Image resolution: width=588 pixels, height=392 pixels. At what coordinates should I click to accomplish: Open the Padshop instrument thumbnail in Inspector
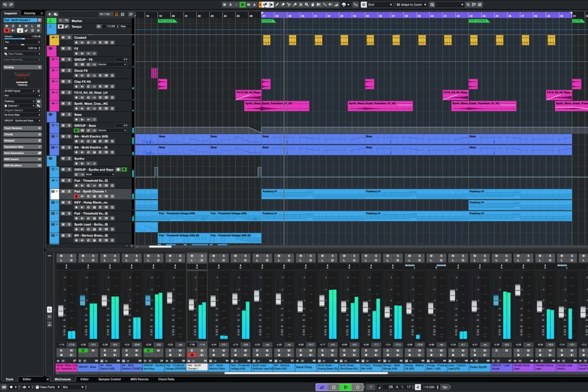(x=23, y=78)
